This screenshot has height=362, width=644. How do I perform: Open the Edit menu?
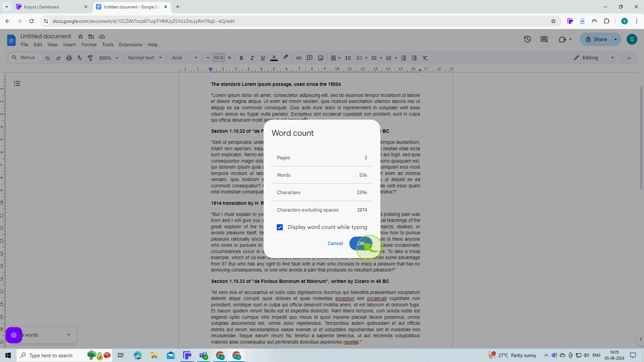tap(38, 45)
